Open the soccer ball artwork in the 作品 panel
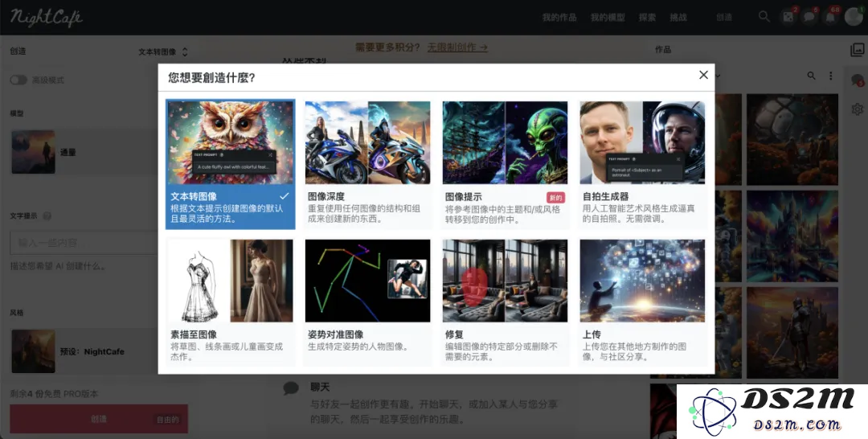Image resolution: width=868 pixels, height=439 pixels. (792, 140)
